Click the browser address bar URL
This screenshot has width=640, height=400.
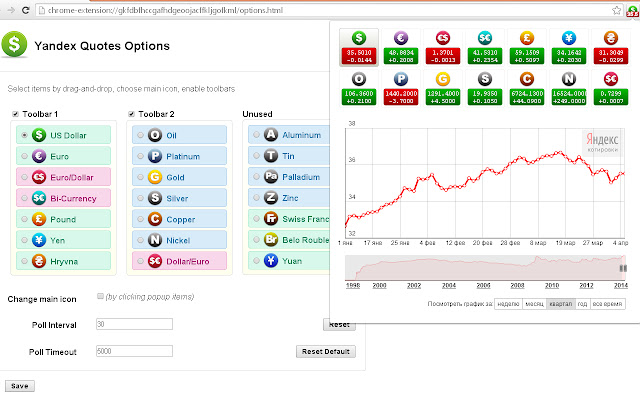click(165, 10)
